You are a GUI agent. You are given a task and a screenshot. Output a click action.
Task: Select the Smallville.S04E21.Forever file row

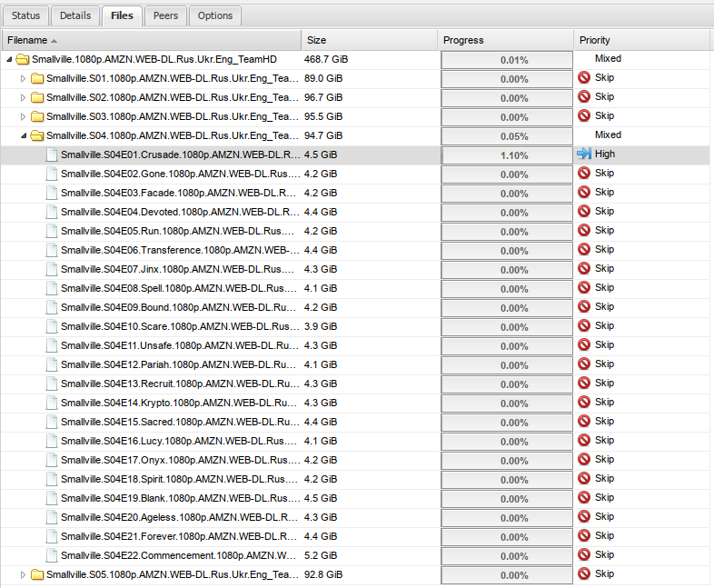point(355,537)
